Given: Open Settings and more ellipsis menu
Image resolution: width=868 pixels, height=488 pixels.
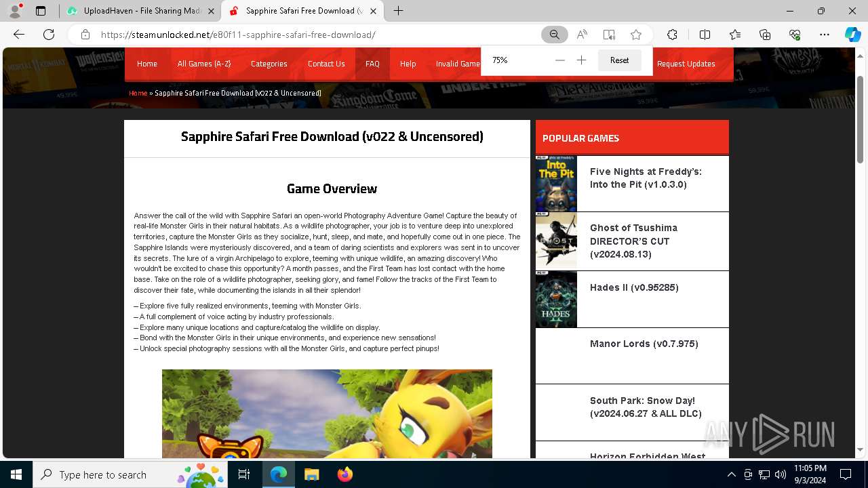Looking at the screenshot, I should [825, 35].
